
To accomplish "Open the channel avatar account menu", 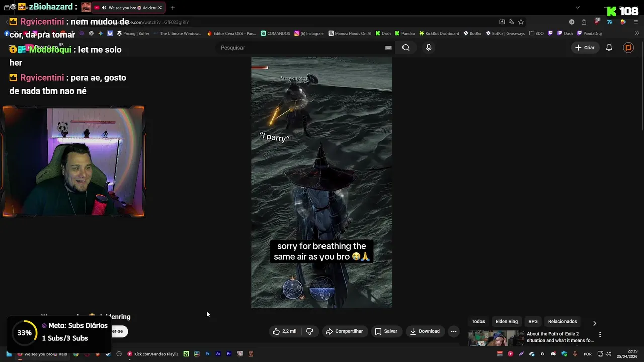I will click(628, 48).
